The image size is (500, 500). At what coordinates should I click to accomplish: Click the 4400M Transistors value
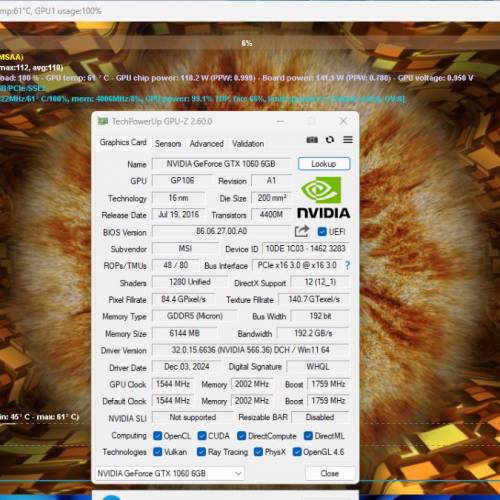click(271, 214)
